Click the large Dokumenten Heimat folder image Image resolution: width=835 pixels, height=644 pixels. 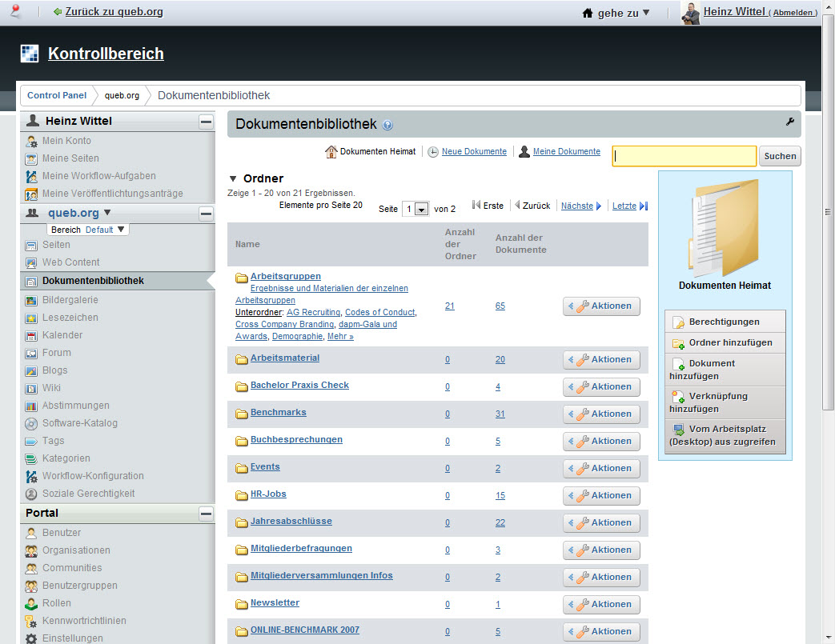[725, 228]
